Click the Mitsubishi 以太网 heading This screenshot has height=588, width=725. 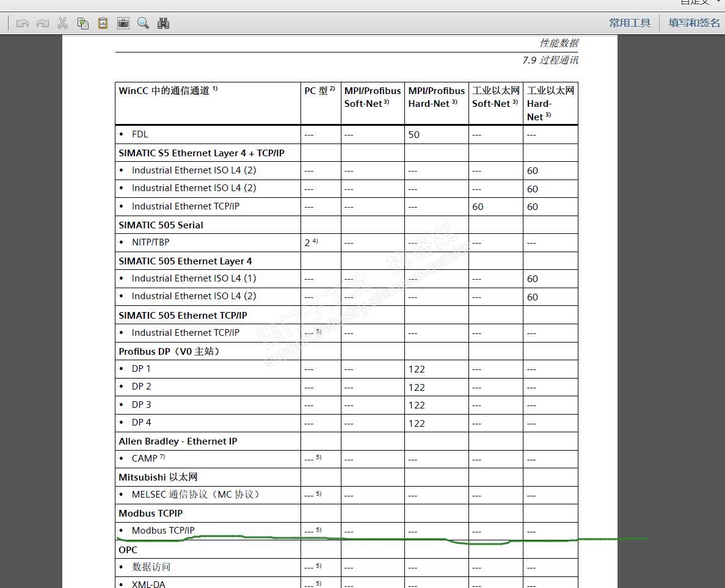coord(158,477)
